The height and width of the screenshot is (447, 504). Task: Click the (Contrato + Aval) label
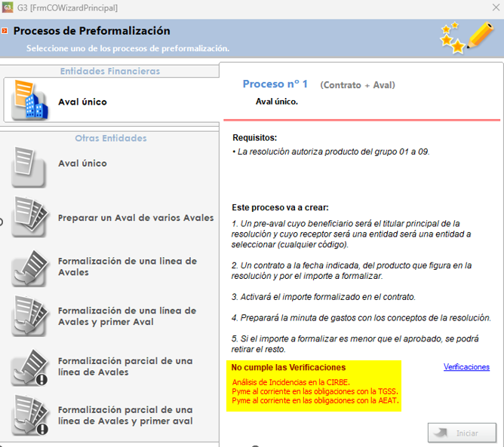(x=358, y=85)
